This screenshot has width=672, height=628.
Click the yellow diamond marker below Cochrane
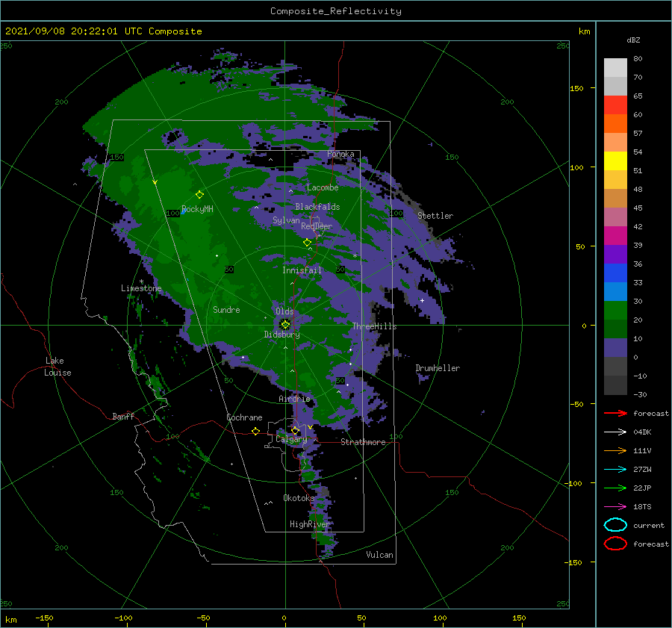click(255, 431)
